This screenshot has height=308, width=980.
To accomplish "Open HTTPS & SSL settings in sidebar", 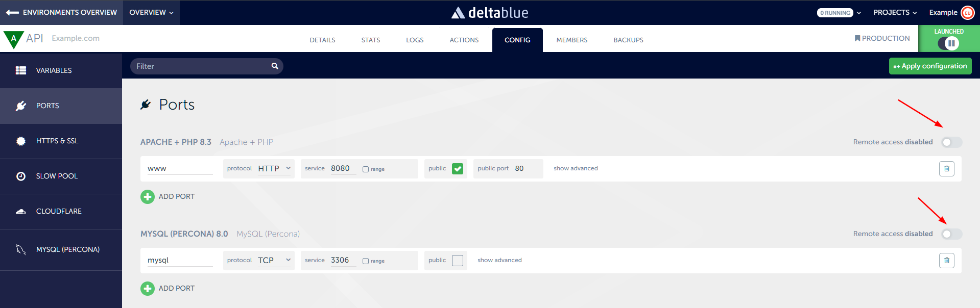I will (57, 141).
